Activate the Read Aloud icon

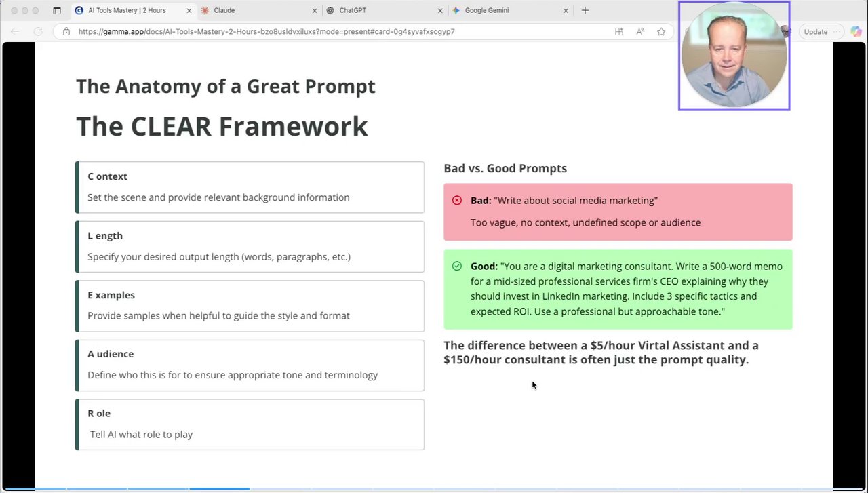click(x=640, y=31)
